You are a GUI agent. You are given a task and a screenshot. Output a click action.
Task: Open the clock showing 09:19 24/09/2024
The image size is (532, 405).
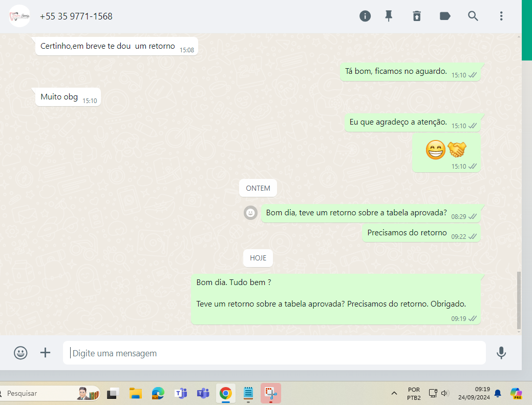[x=474, y=393]
